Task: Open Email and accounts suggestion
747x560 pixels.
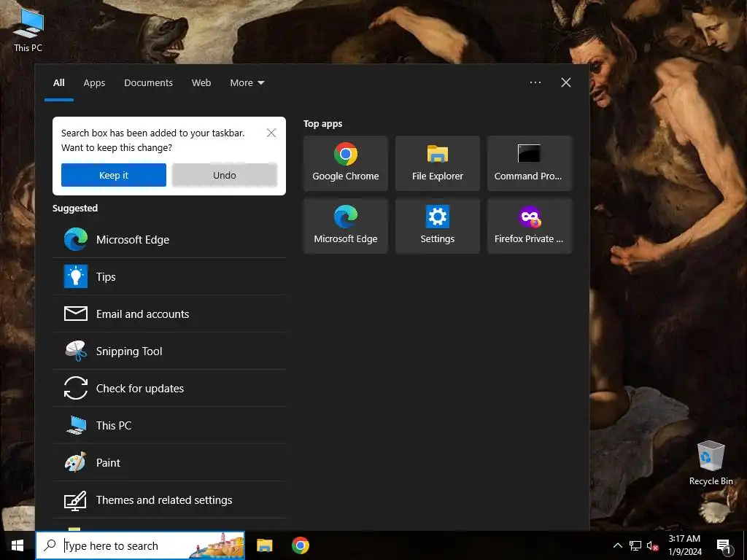Action: click(169, 314)
